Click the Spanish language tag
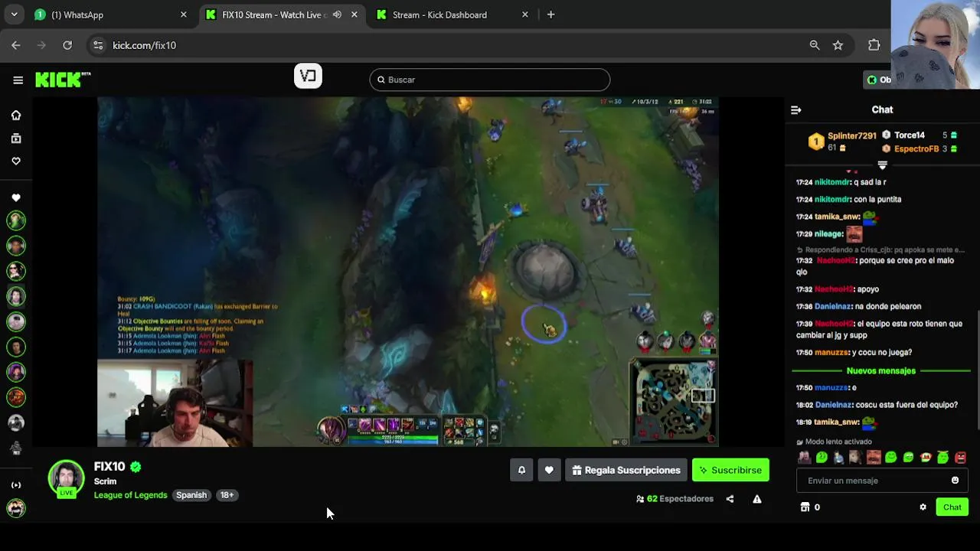Viewport: 980px width, 551px height. tap(191, 495)
